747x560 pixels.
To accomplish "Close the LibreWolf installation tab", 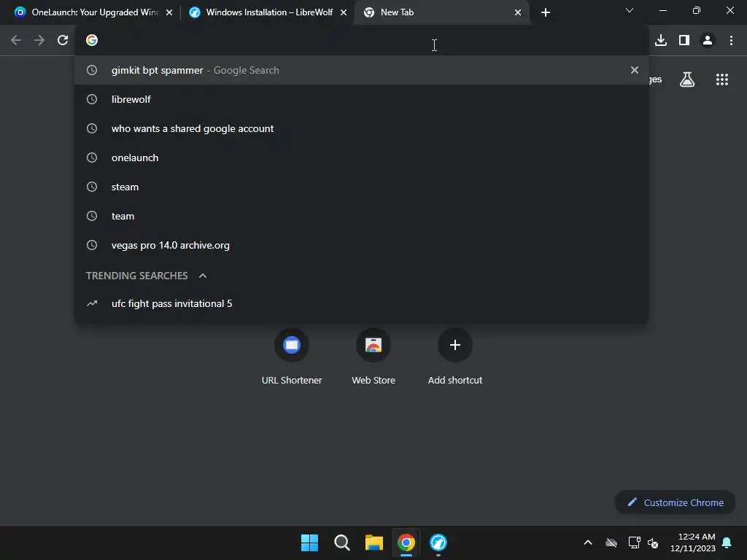I will pos(344,12).
